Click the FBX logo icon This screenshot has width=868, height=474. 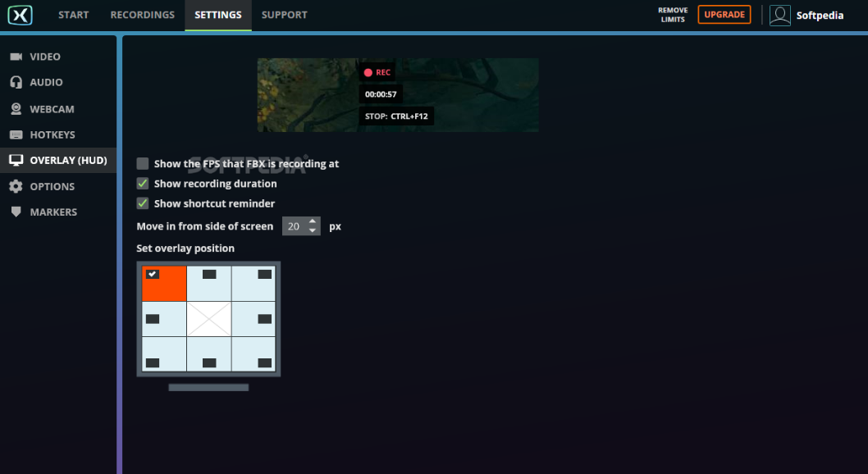point(20,15)
